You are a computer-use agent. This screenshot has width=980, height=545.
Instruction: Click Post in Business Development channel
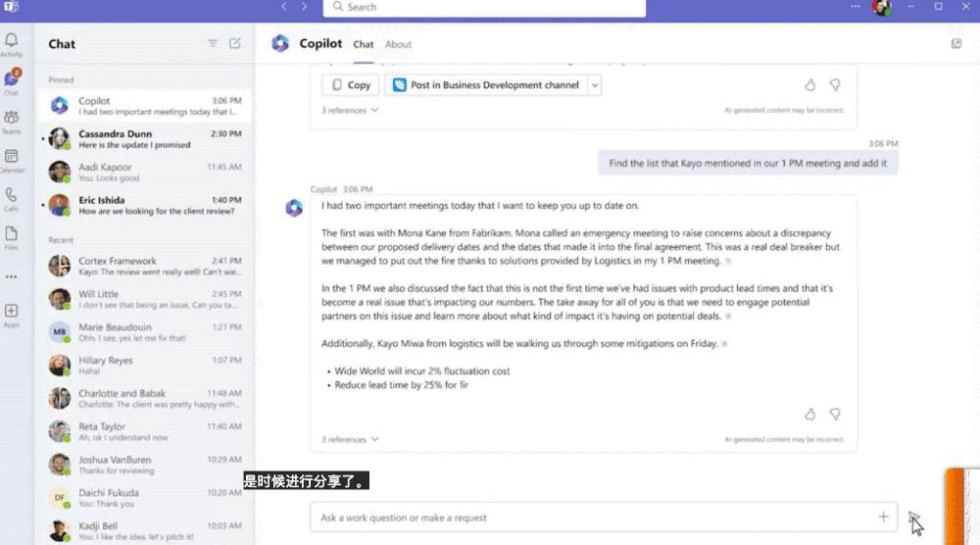tap(486, 85)
